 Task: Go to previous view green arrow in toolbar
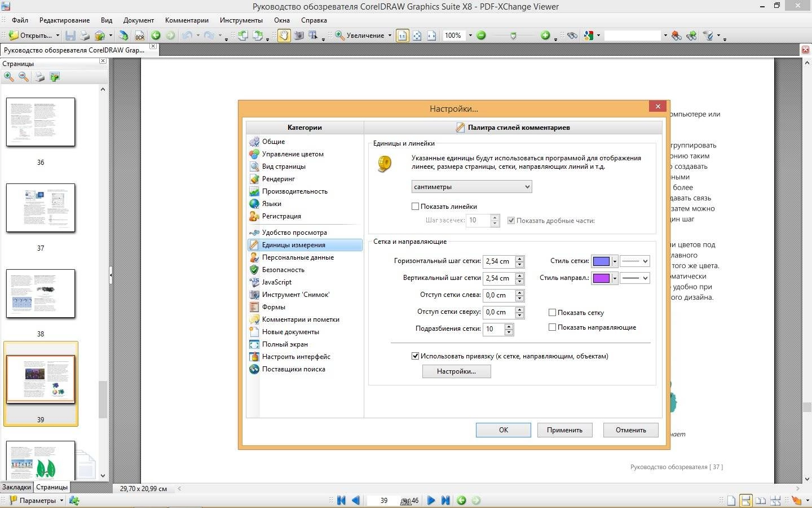156,36
